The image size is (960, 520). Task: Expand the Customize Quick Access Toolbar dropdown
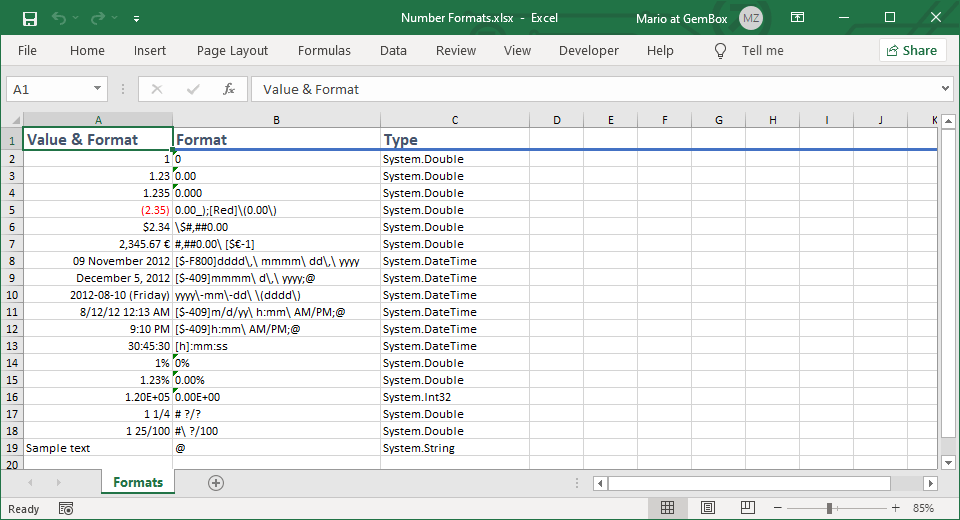tap(136, 18)
